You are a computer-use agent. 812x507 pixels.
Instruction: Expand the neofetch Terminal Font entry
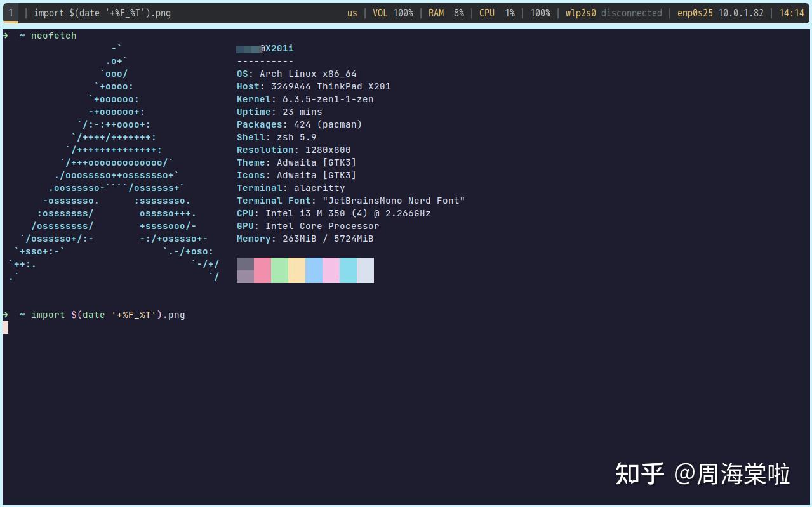(x=350, y=201)
